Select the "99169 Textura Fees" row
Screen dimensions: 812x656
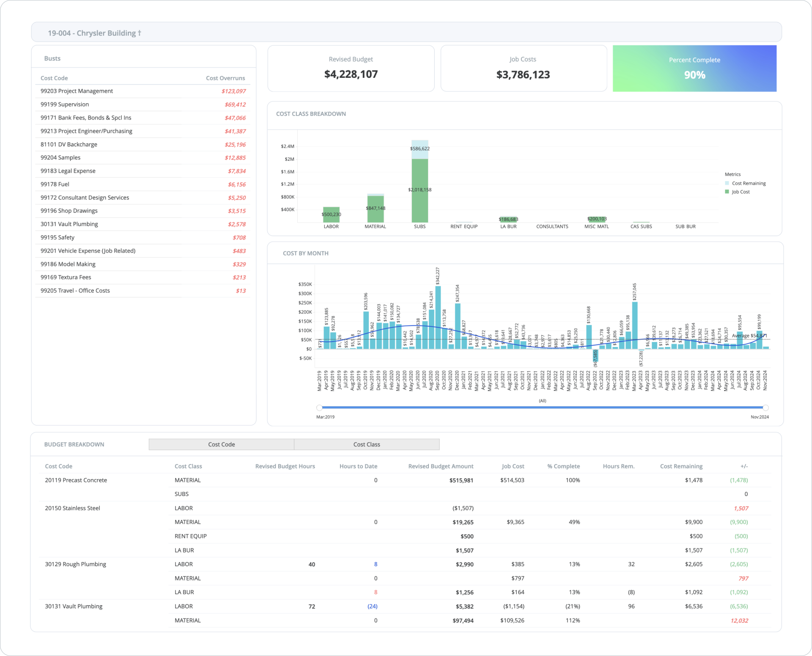(143, 277)
